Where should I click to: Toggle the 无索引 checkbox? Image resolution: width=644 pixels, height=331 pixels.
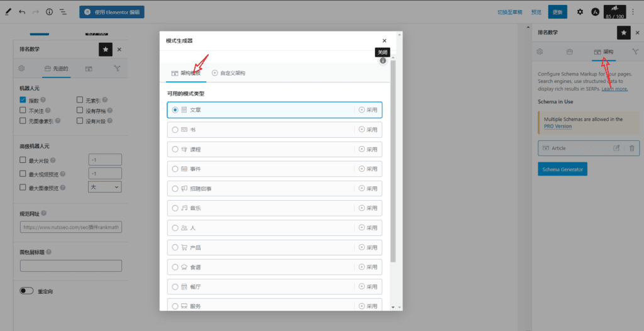(x=80, y=100)
